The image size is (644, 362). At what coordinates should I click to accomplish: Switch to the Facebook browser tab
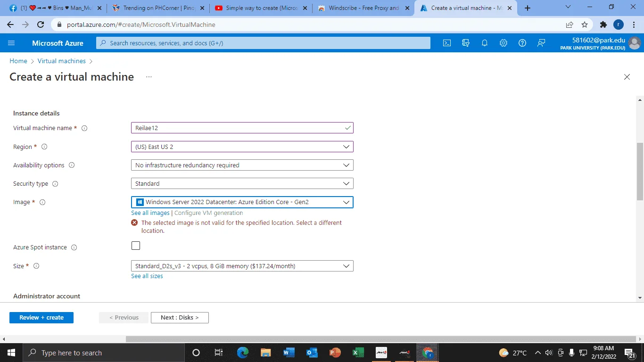[x=55, y=8]
